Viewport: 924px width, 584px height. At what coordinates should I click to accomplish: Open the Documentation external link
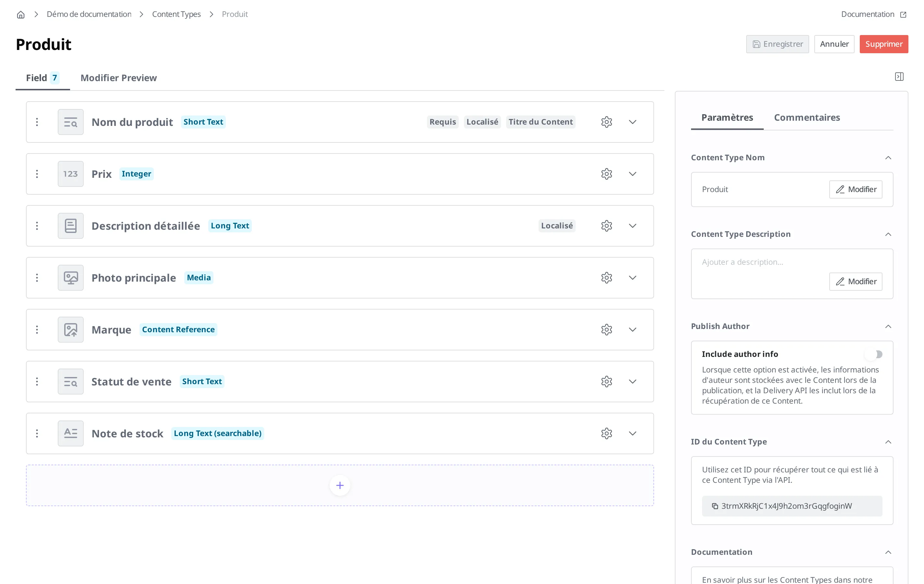click(873, 14)
